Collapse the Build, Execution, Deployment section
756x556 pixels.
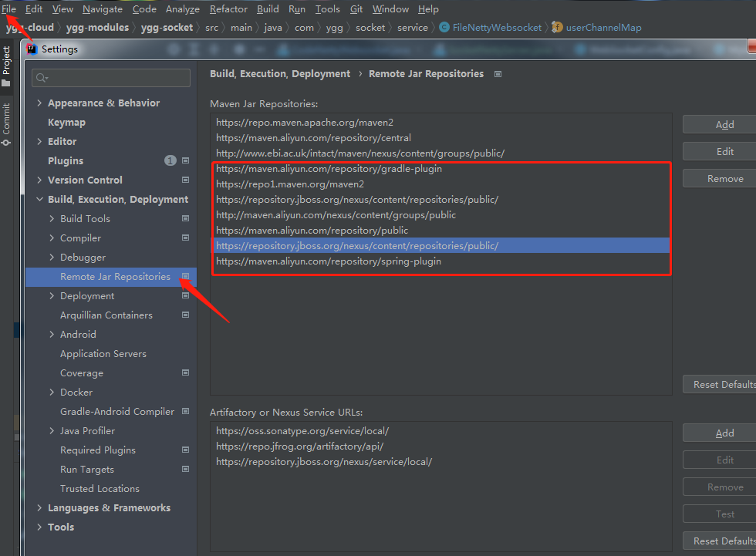(40, 199)
